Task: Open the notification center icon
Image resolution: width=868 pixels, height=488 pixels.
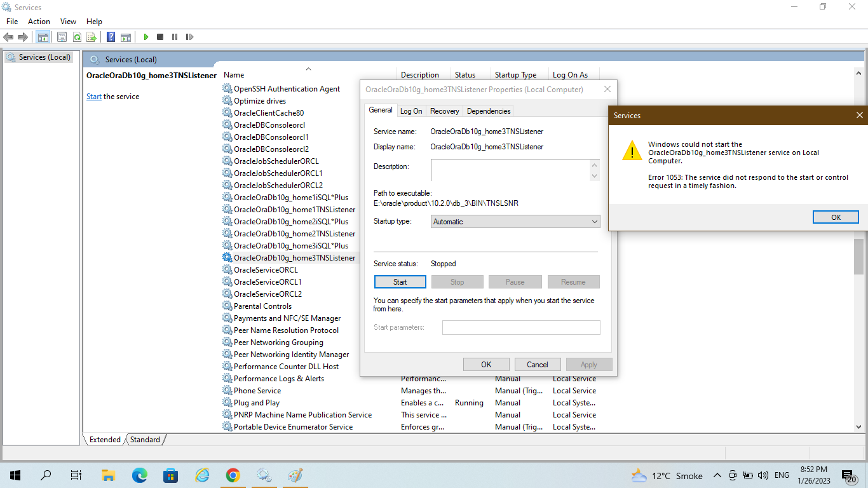Action: coord(850,475)
